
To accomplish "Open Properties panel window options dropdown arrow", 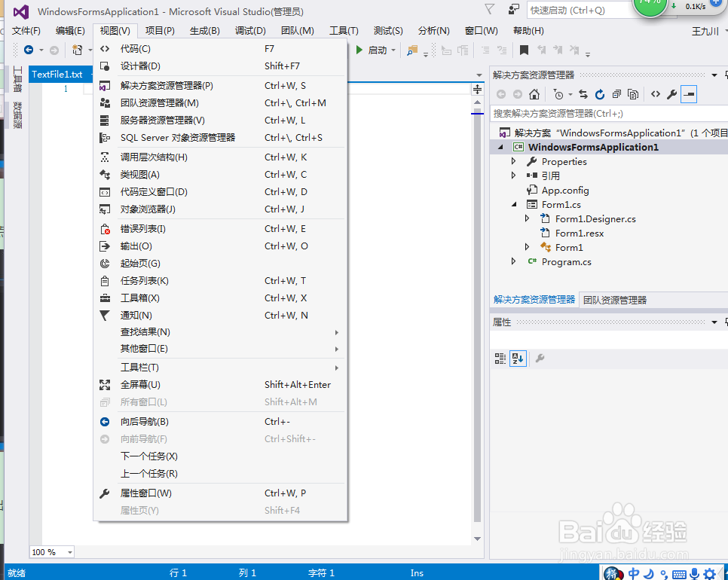I will point(714,322).
